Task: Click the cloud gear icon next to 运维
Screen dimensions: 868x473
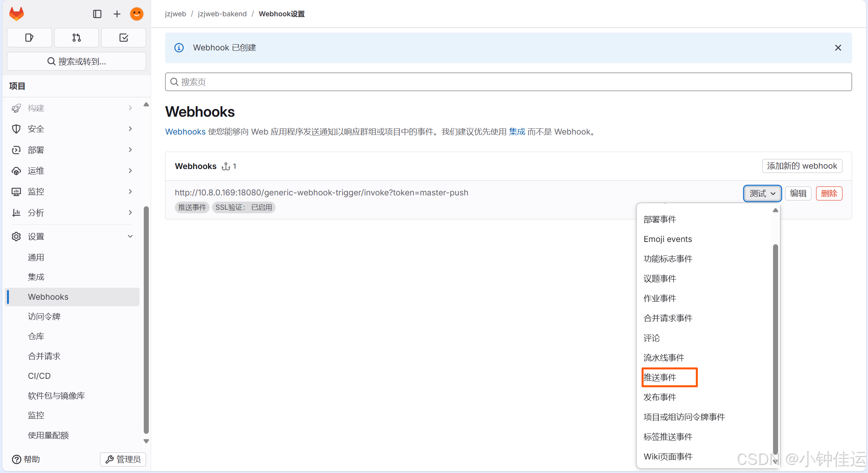Action: [x=16, y=171]
